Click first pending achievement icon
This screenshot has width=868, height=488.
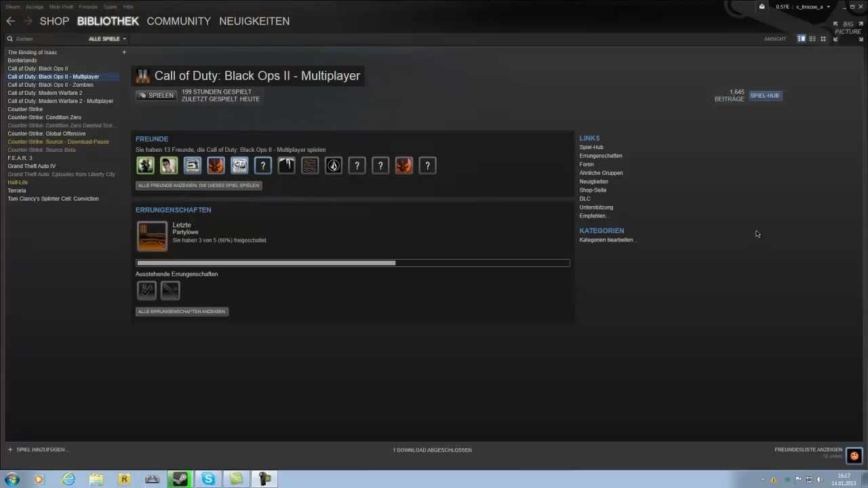pos(146,290)
